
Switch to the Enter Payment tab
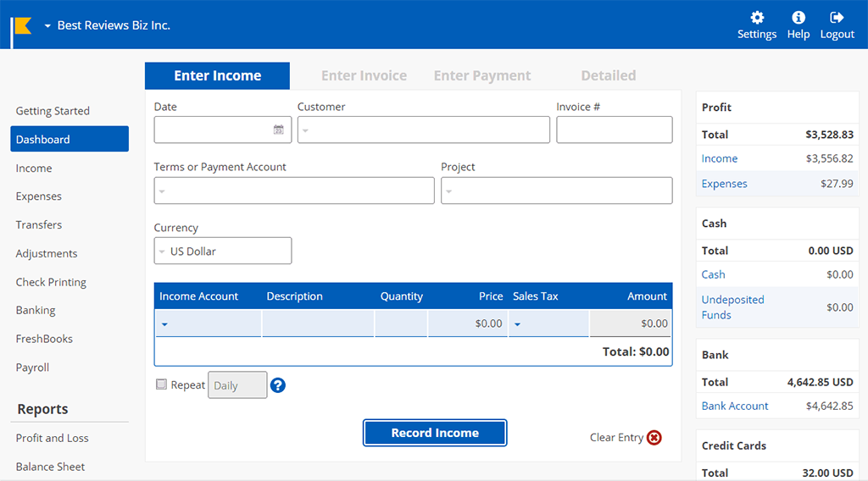[482, 75]
